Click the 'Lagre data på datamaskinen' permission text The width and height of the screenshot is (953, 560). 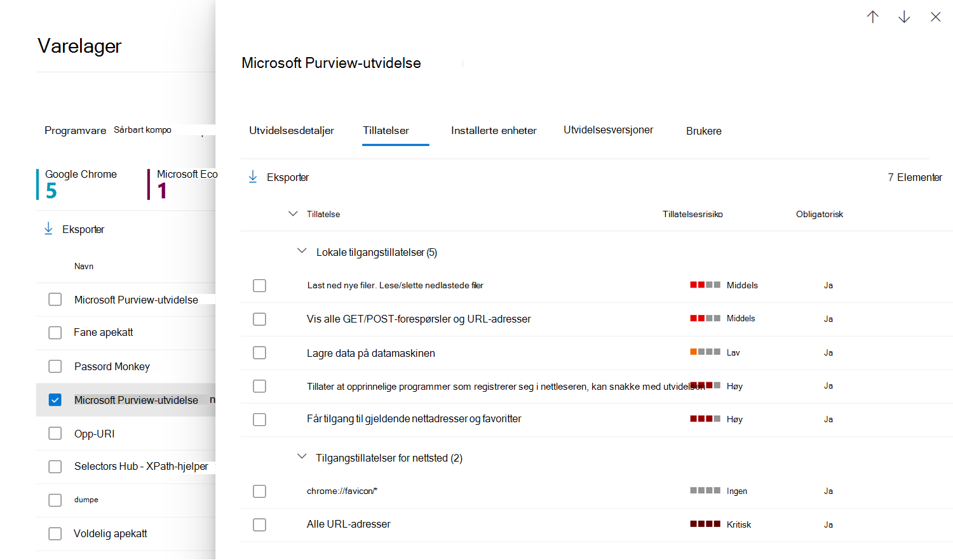371,353
